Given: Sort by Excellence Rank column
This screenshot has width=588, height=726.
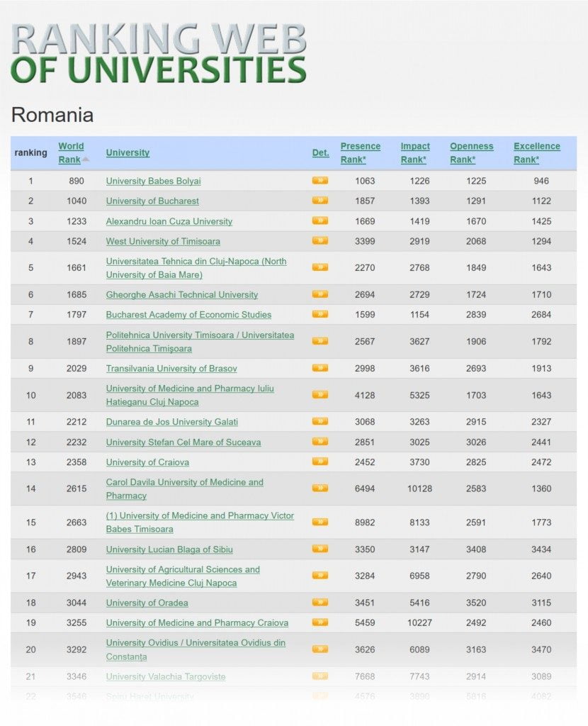Looking at the screenshot, I should tap(537, 153).
